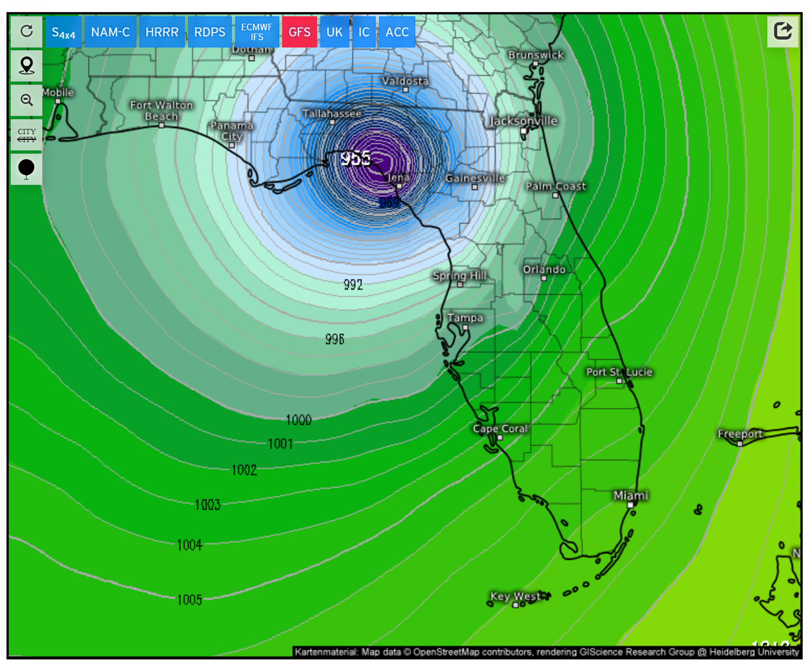This screenshot has height=664, width=812.
Task: Click the Spring Hill label
Action: [460, 275]
